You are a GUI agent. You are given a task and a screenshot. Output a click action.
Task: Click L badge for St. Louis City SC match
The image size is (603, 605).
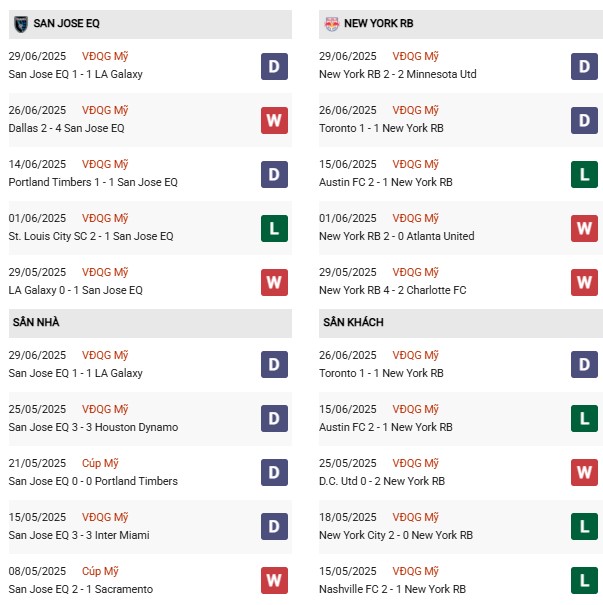[x=274, y=228]
